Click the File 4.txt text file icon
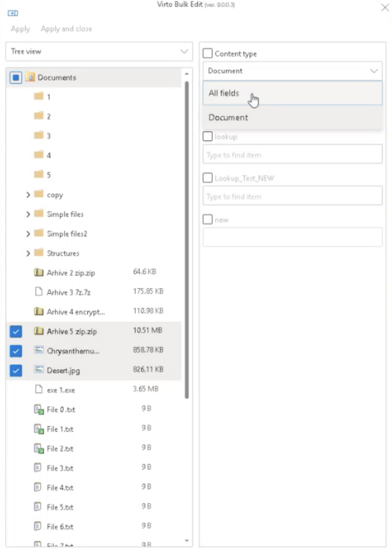Viewport: 392px width, 548px height. pyautogui.click(x=38, y=487)
